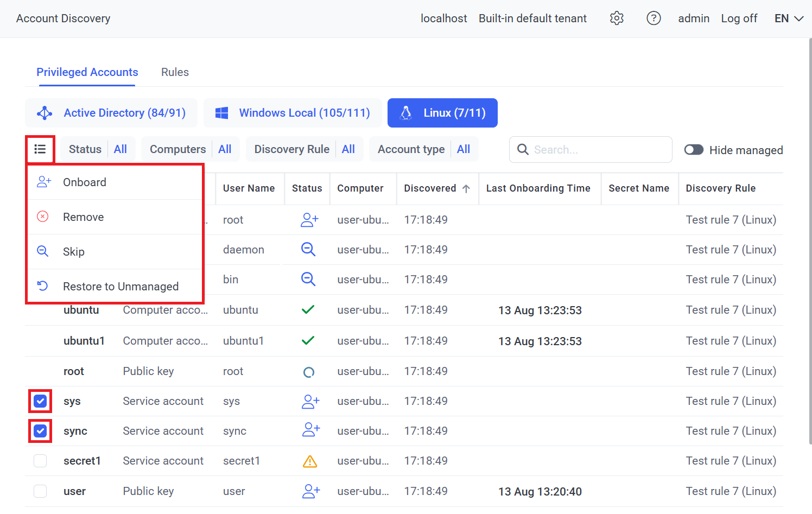Open the EN language dropdown
This screenshot has height=514, width=812.
(x=789, y=18)
